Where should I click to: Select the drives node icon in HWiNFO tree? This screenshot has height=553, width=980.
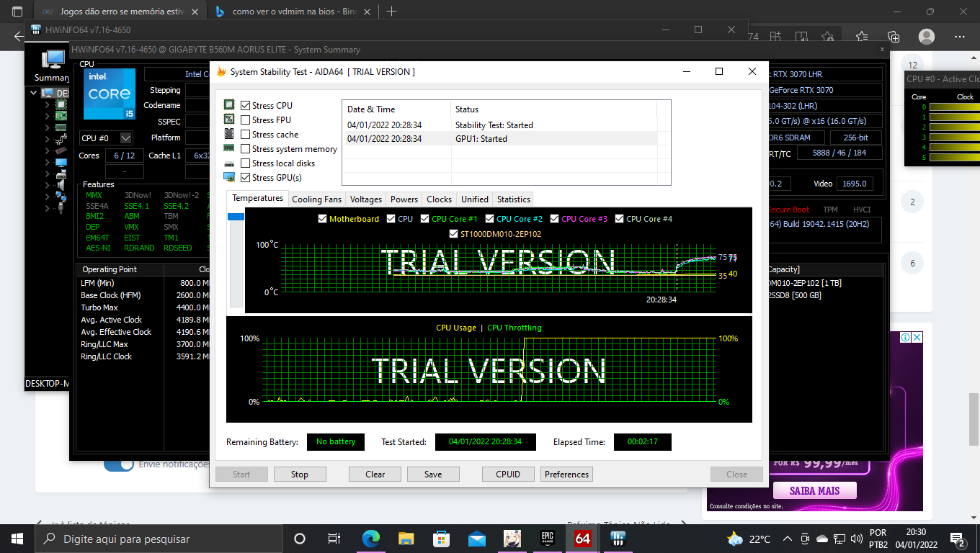click(x=61, y=174)
